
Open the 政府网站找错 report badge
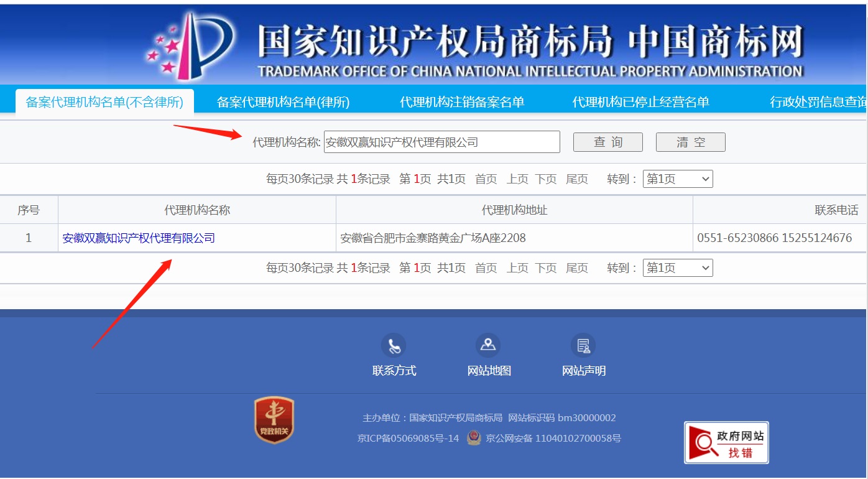(x=726, y=442)
